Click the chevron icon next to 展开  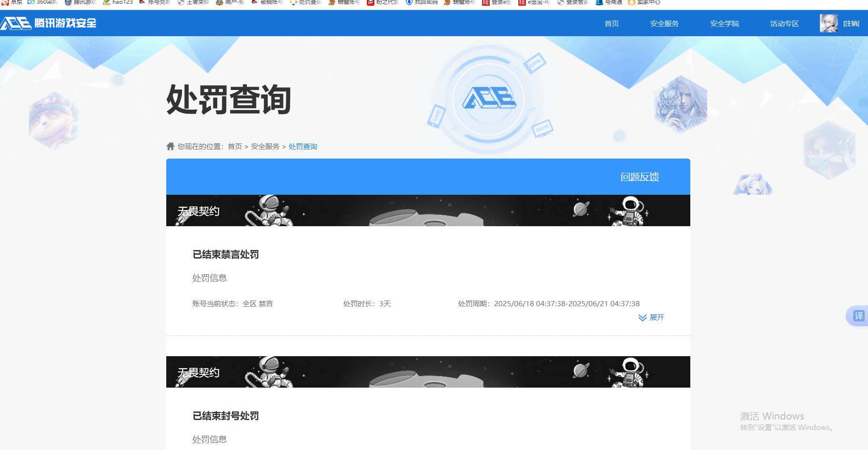pyautogui.click(x=642, y=317)
